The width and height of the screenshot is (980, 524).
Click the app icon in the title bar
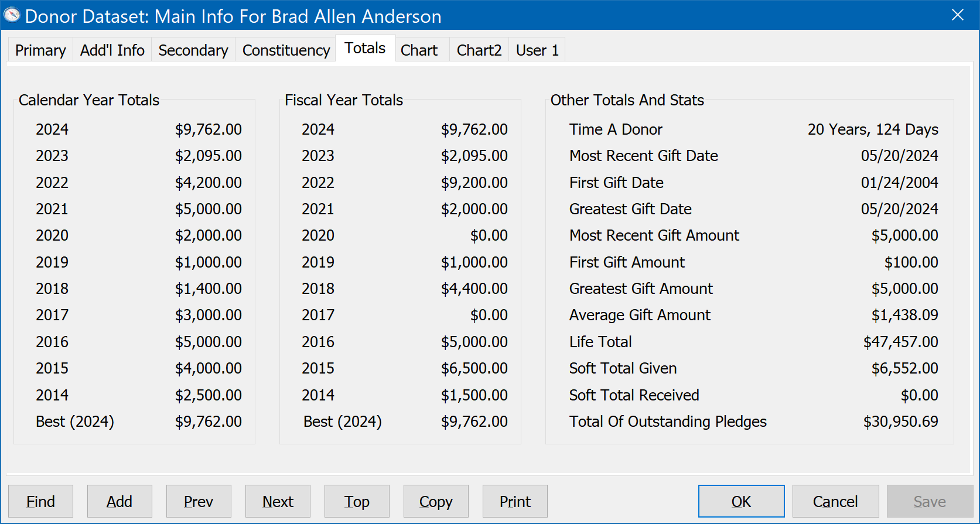point(12,15)
